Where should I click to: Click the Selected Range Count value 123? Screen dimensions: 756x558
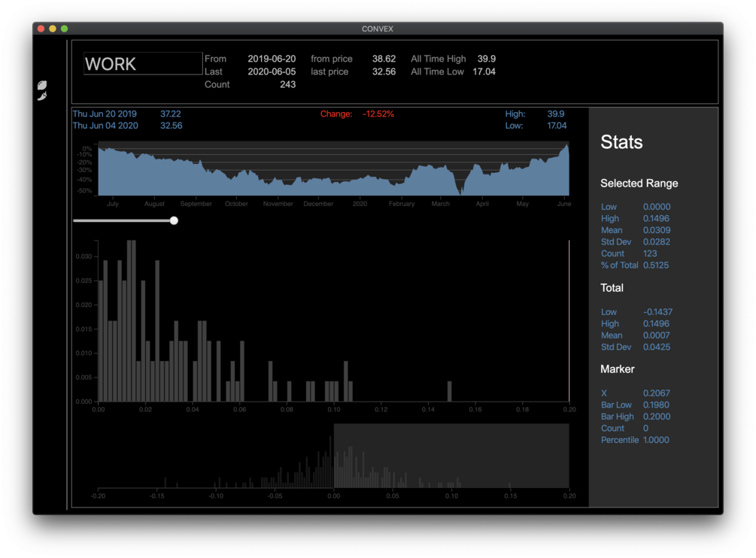coord(649,253)
